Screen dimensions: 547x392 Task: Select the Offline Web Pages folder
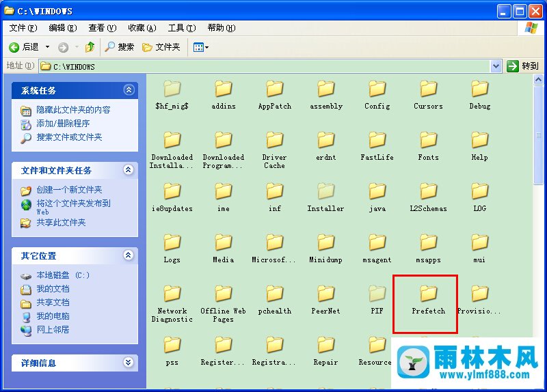[224, 304]
